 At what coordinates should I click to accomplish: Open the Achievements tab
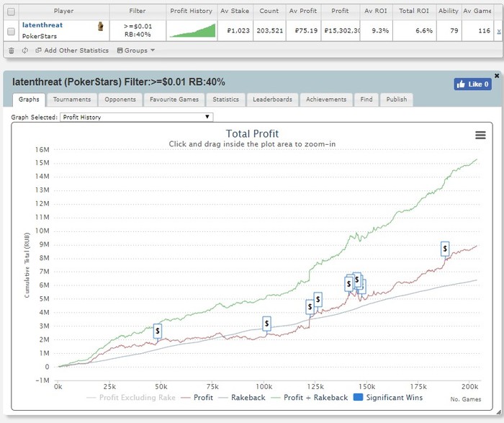point(326,99)
